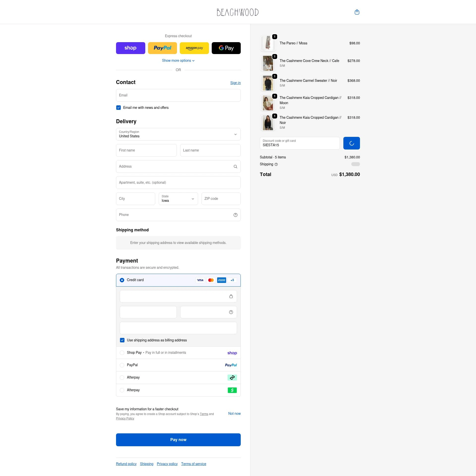Expand Show more options

click(178, 60)
